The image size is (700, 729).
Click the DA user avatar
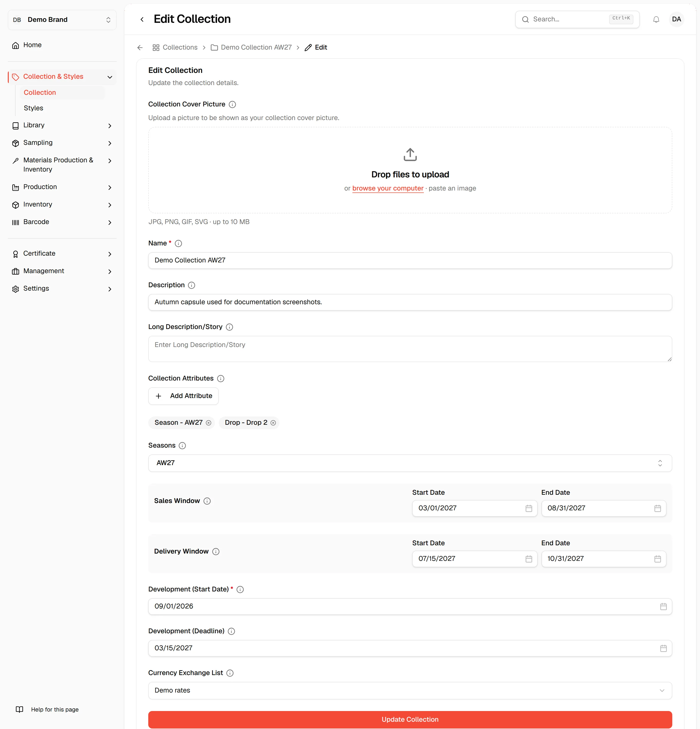coord(676,19)
